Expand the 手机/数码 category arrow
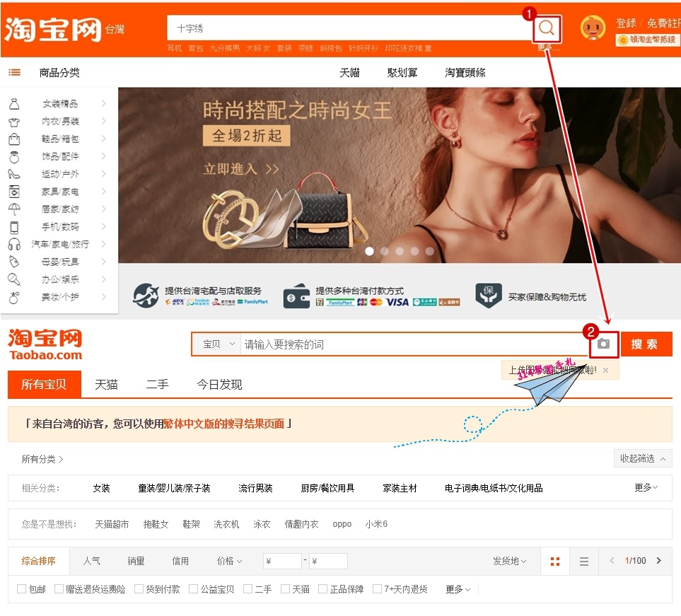 click(x=103, y=226)
